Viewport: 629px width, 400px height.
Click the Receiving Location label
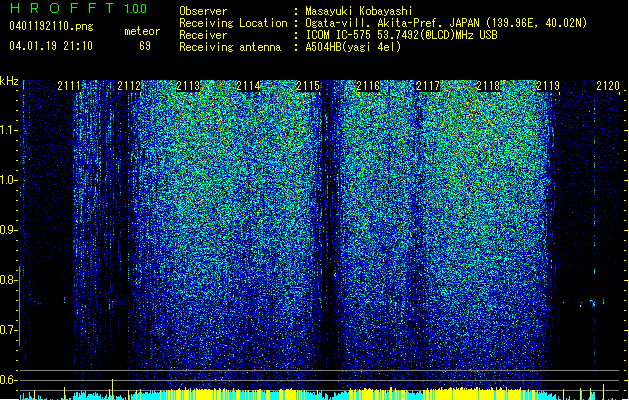click(x=233, y=23)
